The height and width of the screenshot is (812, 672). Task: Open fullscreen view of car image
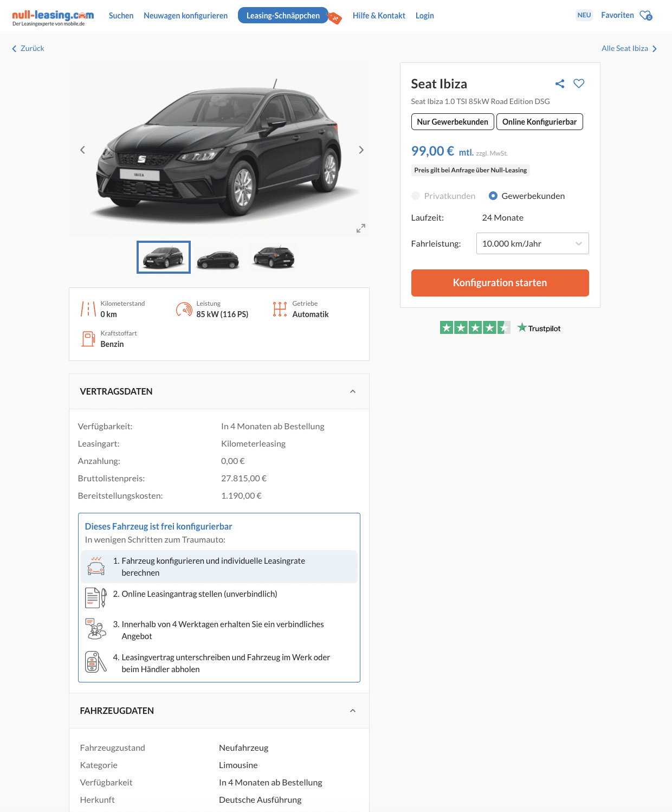pyautogui.click(x=361, y=228)
